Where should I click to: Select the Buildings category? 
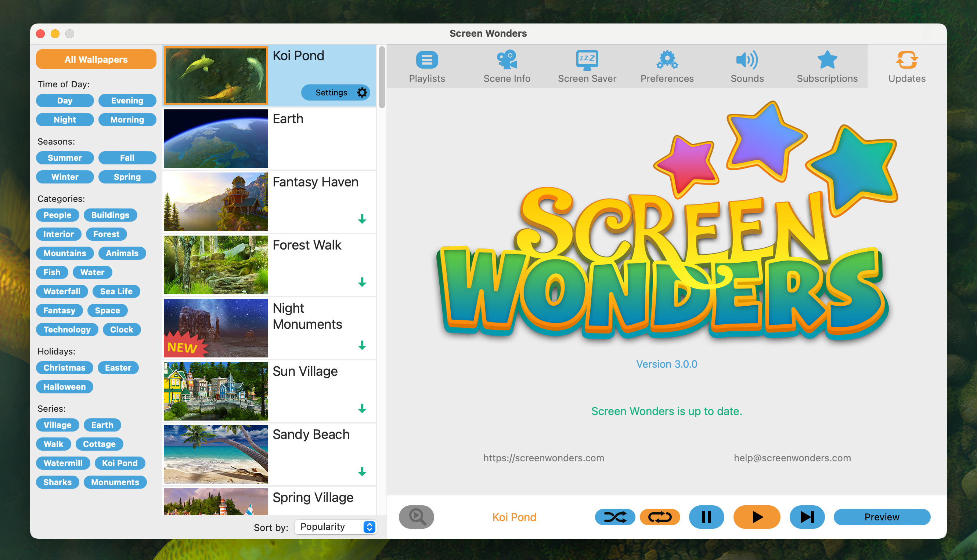111,215
